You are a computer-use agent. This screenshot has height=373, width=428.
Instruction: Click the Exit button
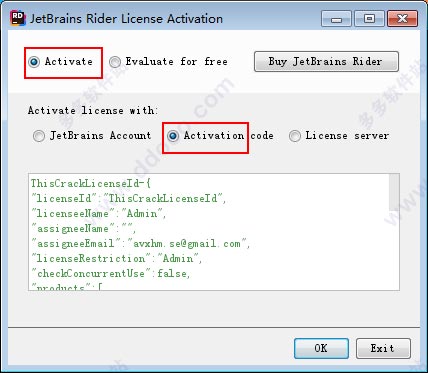point(383,348)
